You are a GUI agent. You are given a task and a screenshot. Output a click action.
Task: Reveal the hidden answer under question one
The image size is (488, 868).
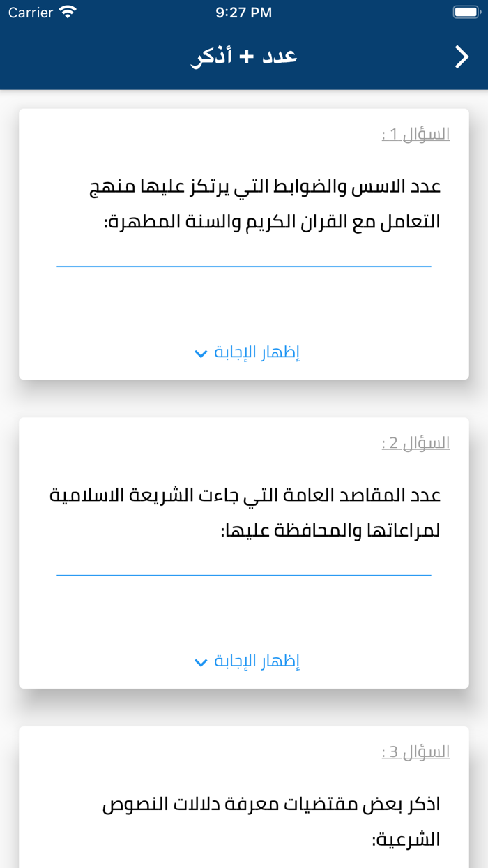click(x=248, y=353)
